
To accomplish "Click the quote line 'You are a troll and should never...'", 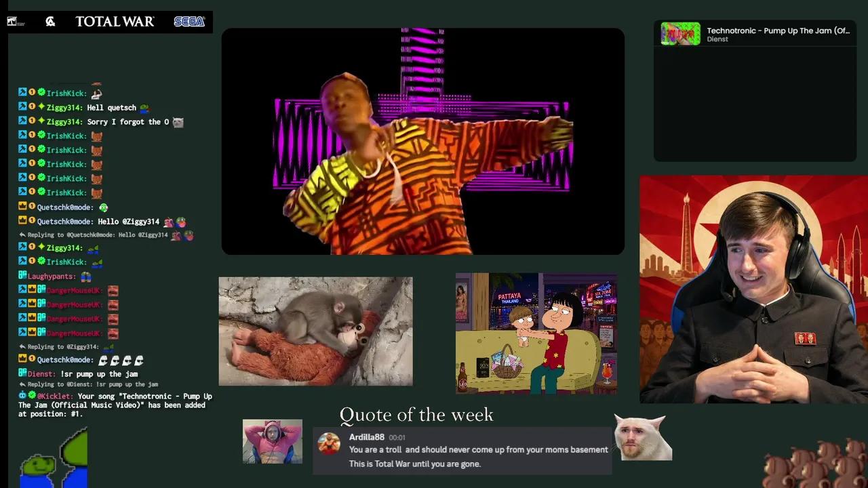I will point(478,449).
